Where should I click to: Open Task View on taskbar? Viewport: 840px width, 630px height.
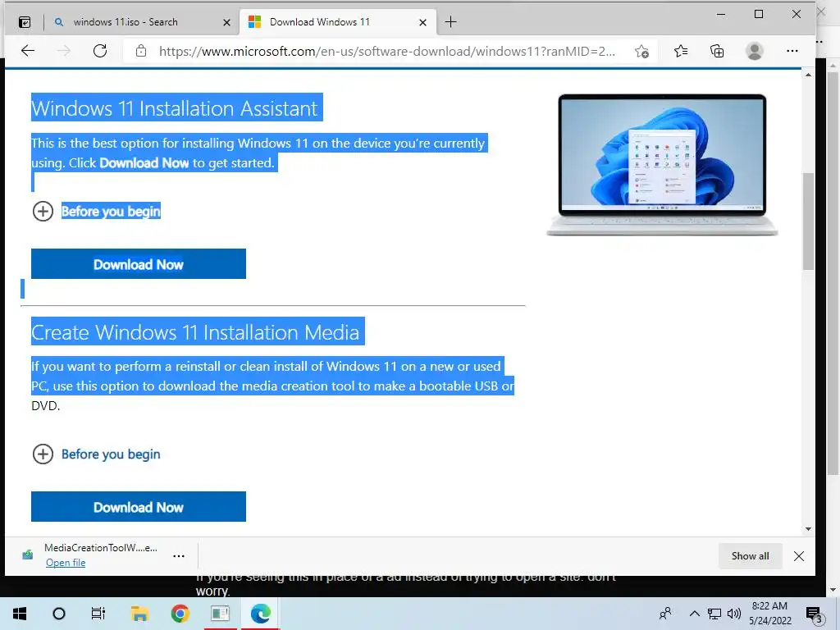coord(98,614)
